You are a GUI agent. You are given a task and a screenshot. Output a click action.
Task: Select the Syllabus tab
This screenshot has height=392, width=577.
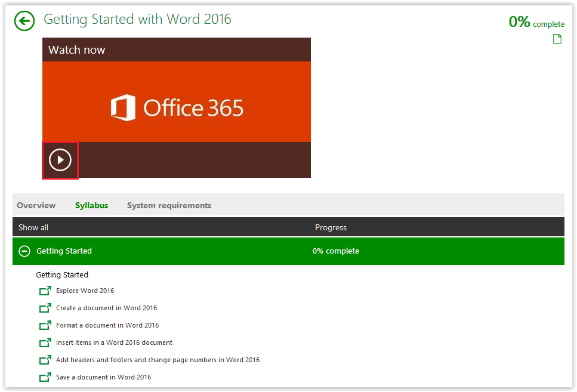click(92, 205)
